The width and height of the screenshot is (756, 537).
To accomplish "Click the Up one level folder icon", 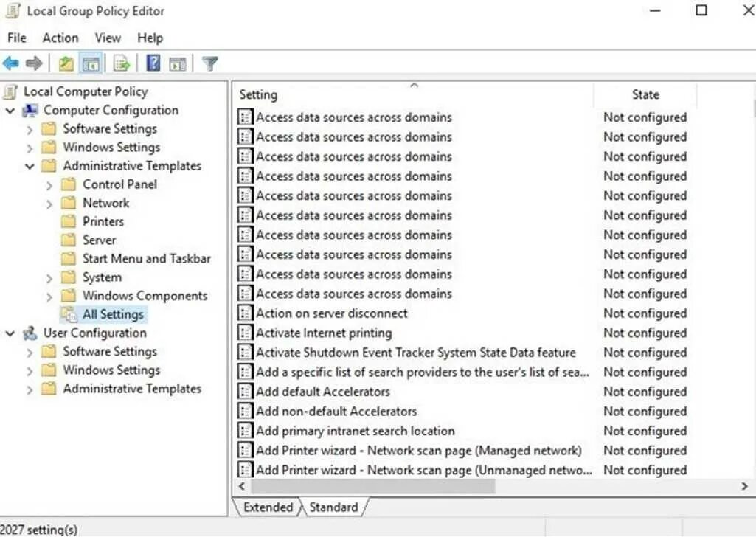I will coord(66,63).
